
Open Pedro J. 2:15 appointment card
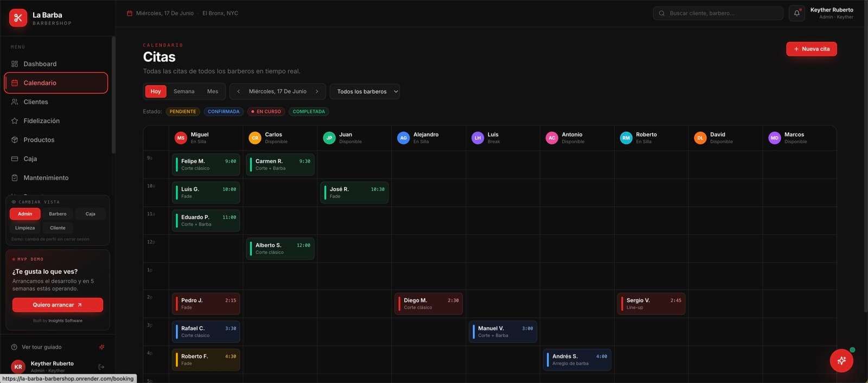click(206, 304)
